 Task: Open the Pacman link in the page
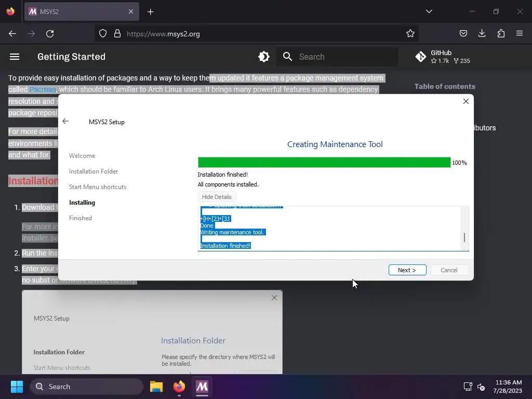[43, 89]
